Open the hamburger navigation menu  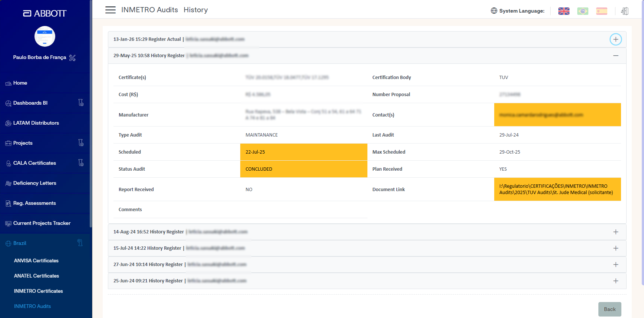pos(110,10)
